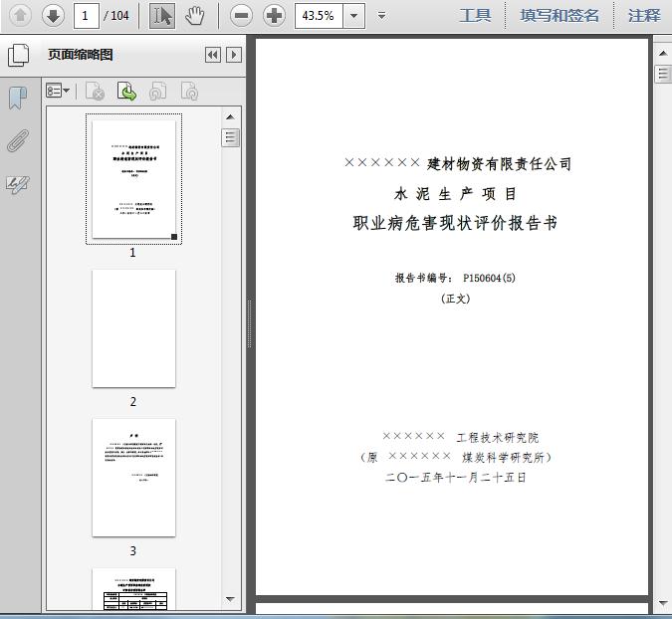Click the (正文) label
Image resolution: width=672 pixels, height=619 pixels.
tap(456, 299)
